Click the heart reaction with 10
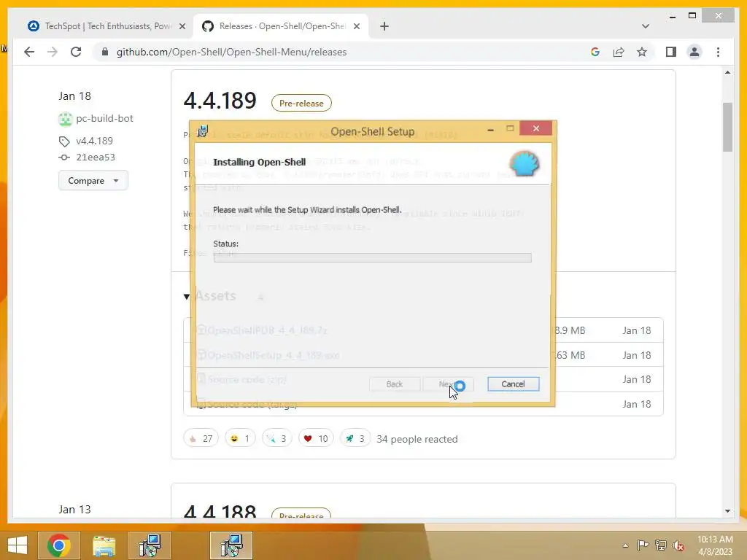Screen dimensions: 747x560 point(315,438)
